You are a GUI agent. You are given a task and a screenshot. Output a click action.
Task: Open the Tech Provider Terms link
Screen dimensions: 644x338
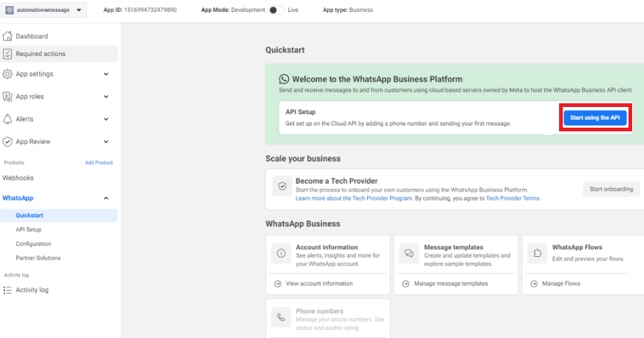point(513,198)
